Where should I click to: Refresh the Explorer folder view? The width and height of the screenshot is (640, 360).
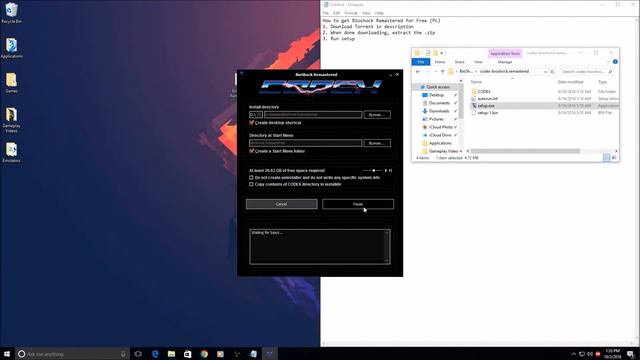[553, 72]
